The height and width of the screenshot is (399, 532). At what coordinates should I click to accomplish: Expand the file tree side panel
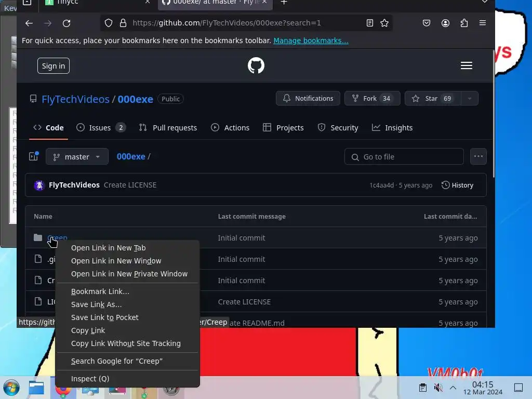34,156
